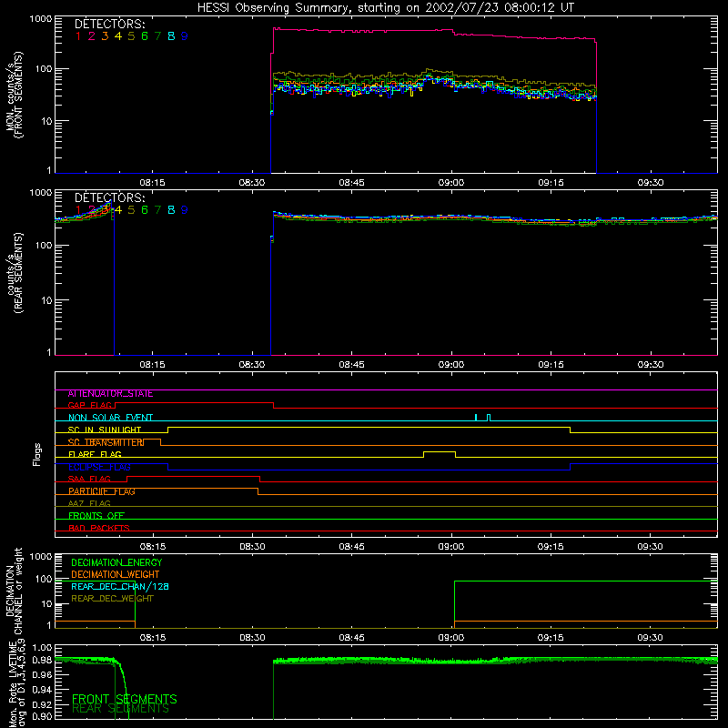Viewport: 728px width, 728px height.
Task: Click 09:00 time tick under the decimation plot
Action: (451, 638)
